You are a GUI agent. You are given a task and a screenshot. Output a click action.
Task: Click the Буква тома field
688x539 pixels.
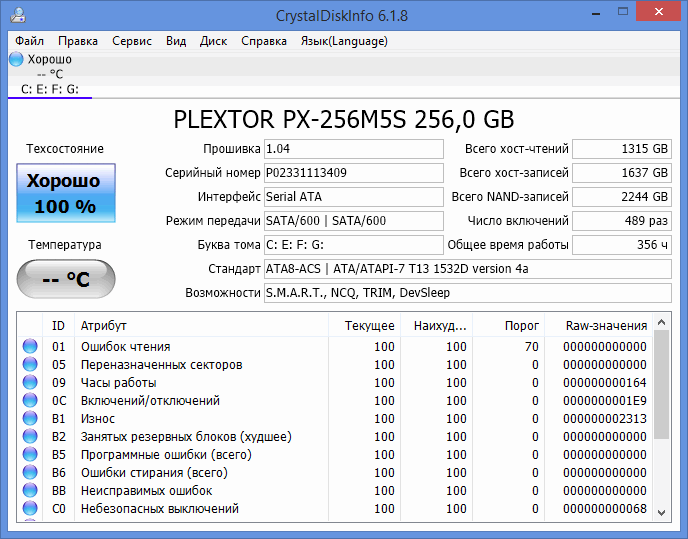[x=354, y=244]
